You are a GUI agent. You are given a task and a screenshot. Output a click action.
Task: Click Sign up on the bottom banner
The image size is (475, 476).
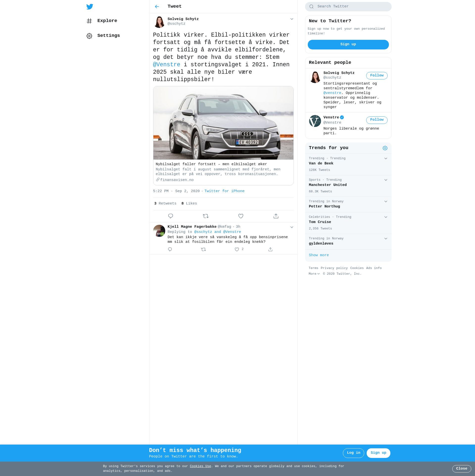(378, 453)
